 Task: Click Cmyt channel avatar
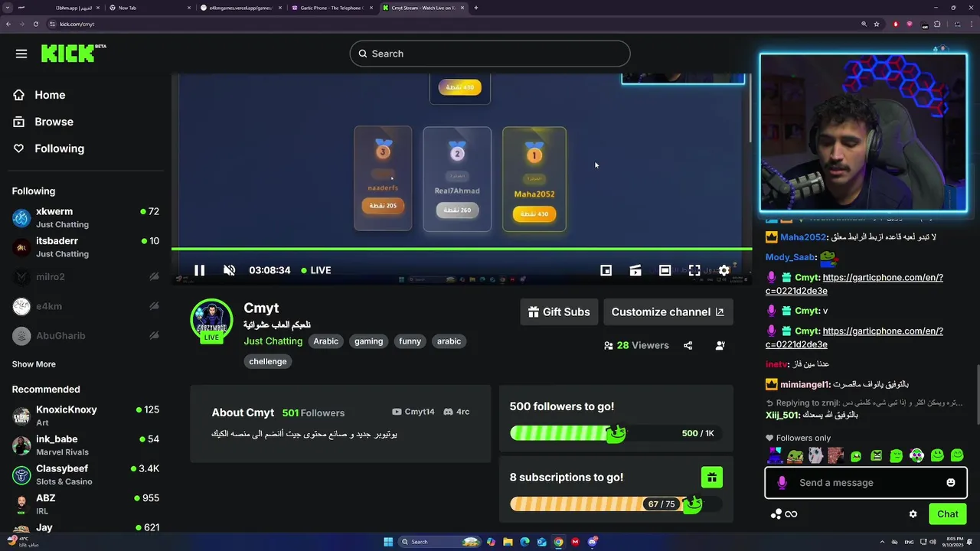211,319
